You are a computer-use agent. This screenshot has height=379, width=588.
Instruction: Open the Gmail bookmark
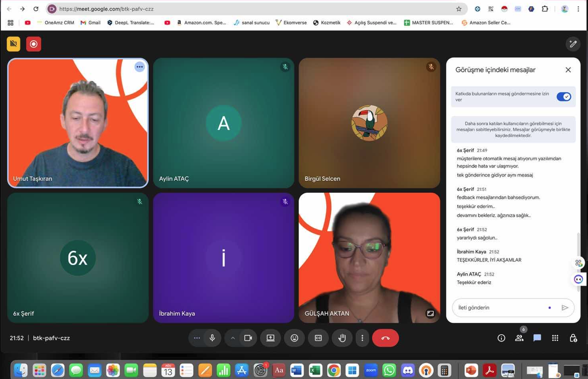[x=90, y=23]
